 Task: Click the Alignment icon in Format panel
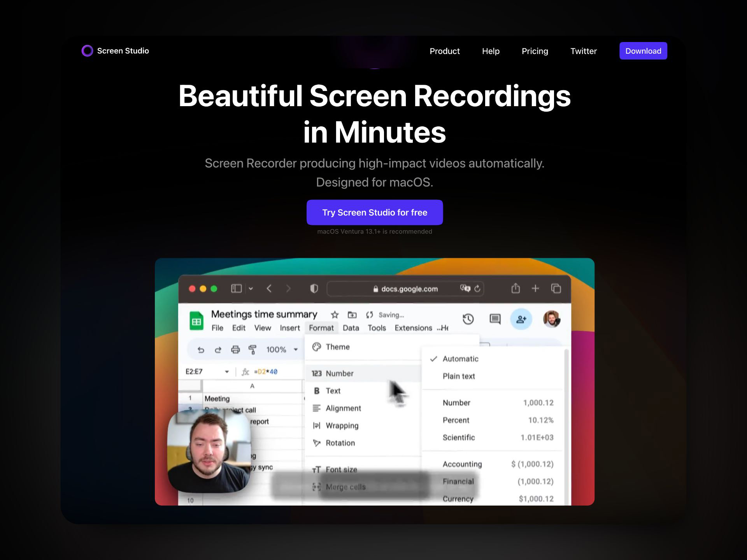tap(315, 408)
